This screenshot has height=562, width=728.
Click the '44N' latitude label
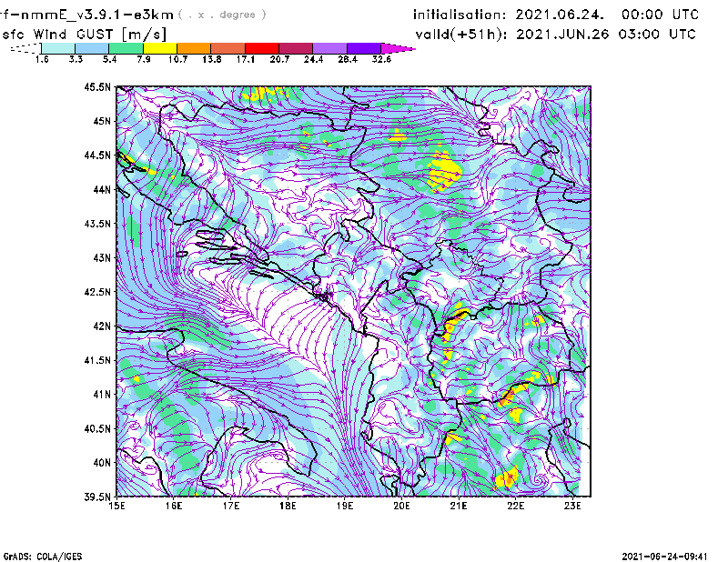(x=102, y=189)
